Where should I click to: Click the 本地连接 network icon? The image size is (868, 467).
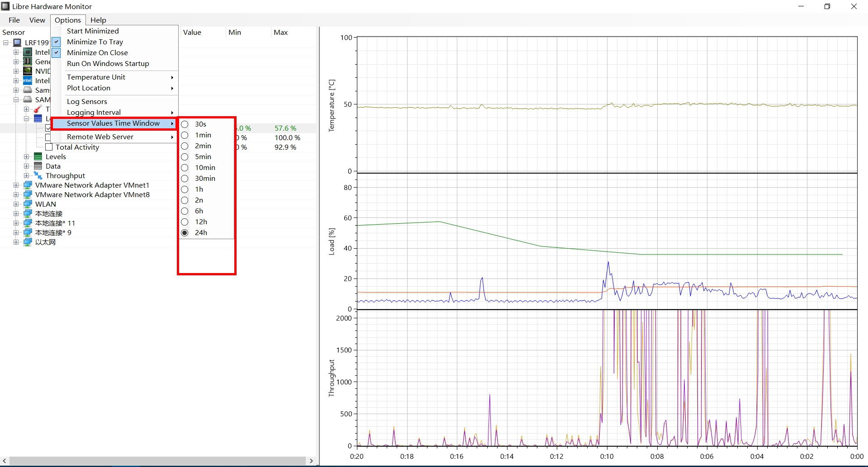tap(28, 213)
